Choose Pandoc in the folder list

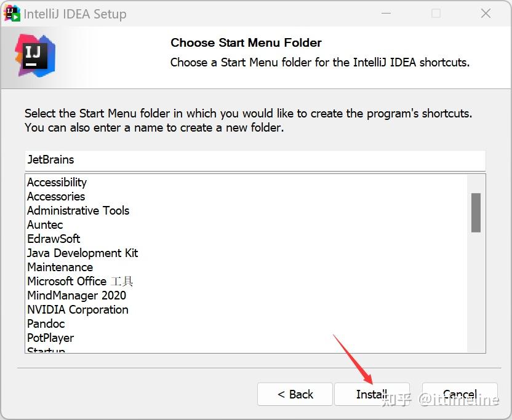click(x=46, y=324)
